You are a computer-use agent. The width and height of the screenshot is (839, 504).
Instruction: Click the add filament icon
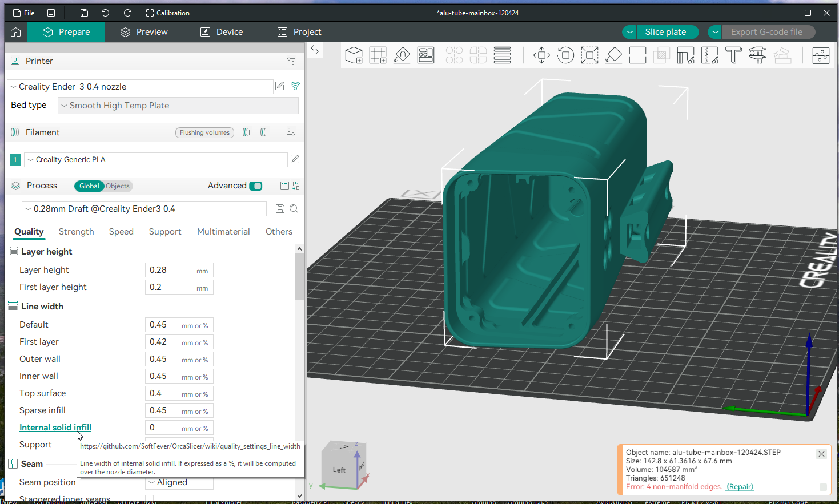pyautogui.click(x=247, y=132)
